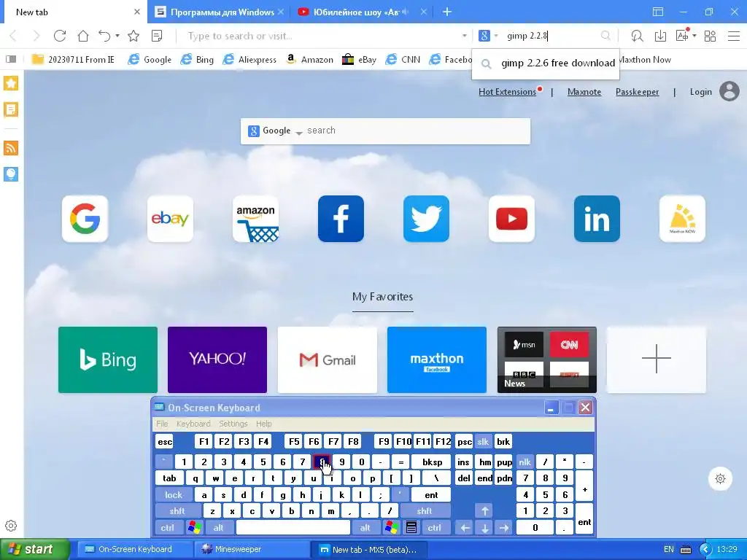Reload the page with the refresh icon
Image resolution: width=747 pixels, height=560 pixels.
click(60, 36)
